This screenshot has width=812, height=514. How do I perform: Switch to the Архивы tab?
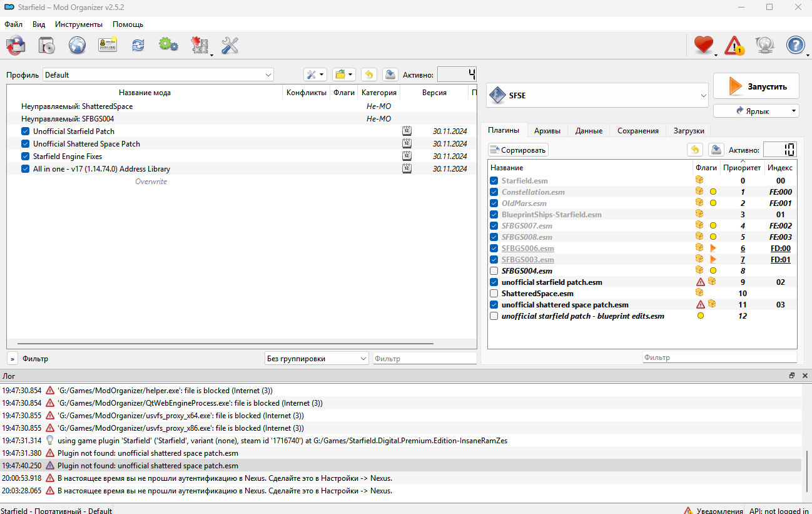(x=547, y=131)
